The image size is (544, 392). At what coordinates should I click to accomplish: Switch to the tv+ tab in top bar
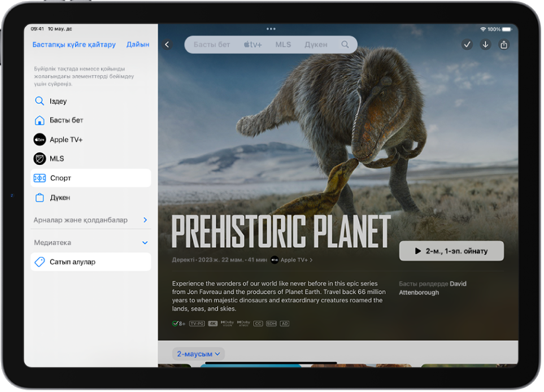coord(253,45)
